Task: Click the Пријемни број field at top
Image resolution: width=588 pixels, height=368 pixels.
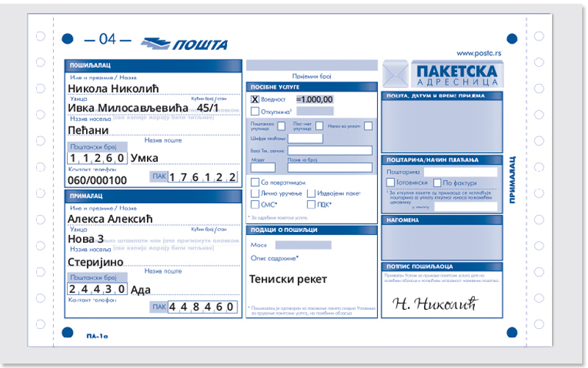Action: [x=312, y=65]
